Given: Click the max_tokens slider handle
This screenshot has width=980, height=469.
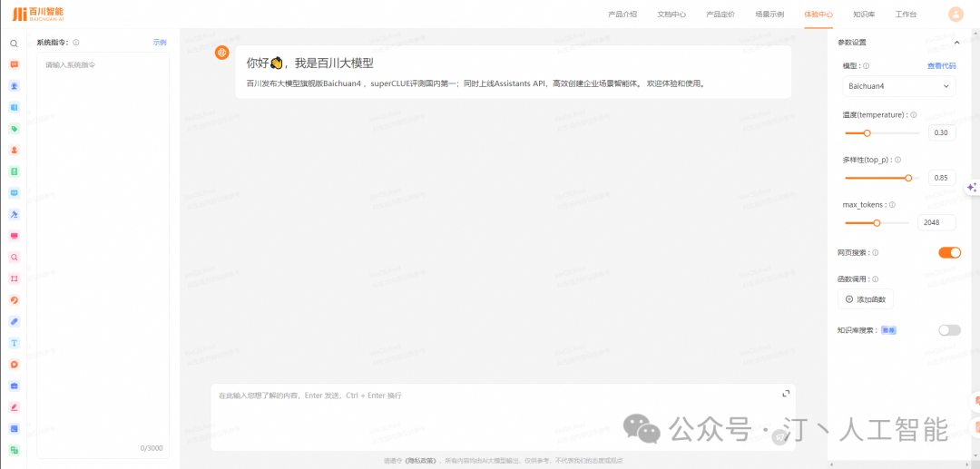Looking at the screenshot, I should coord(877,223).
